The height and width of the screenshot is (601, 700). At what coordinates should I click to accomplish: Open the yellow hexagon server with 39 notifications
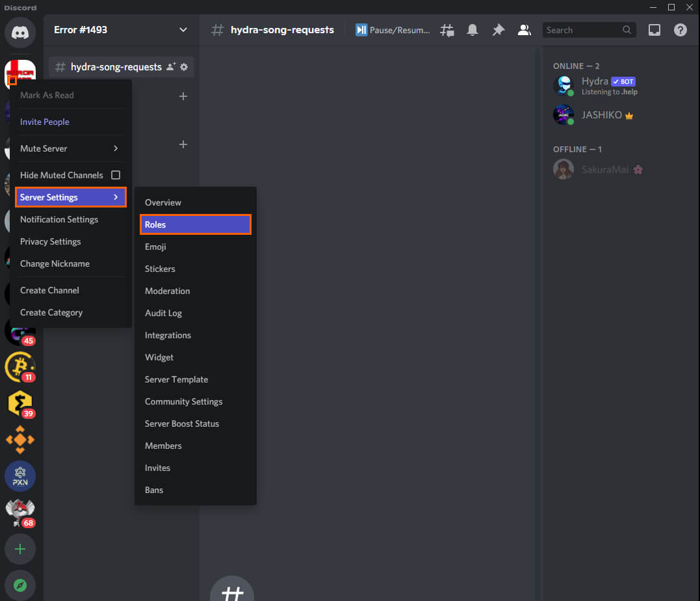pyautogui.click(x=20, y=403)
